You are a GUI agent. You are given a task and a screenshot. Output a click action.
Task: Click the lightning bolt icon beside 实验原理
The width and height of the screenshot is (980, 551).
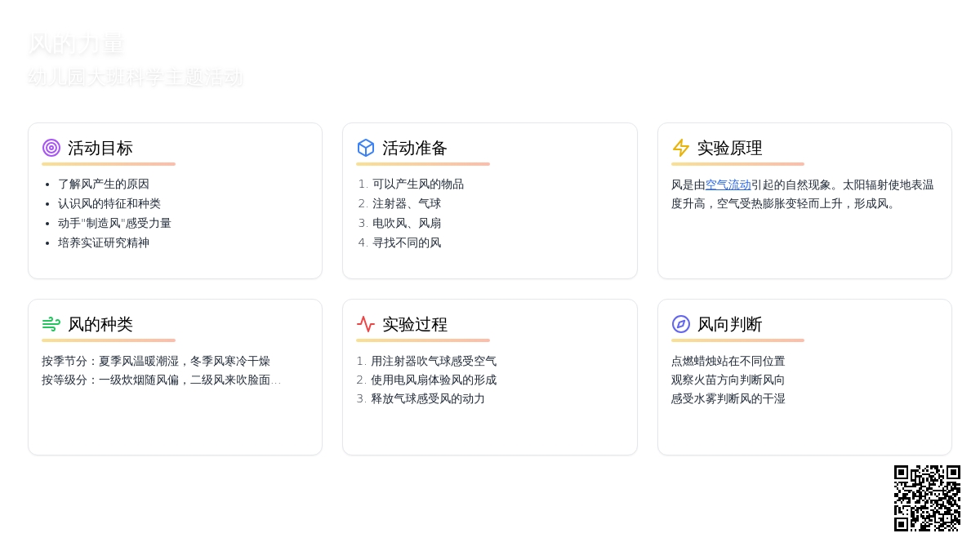(x=681, y=148)
